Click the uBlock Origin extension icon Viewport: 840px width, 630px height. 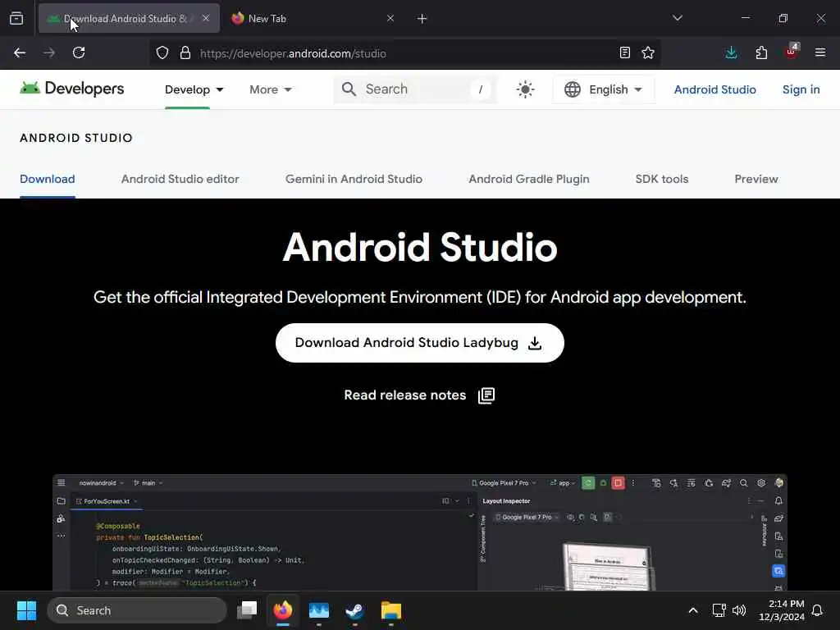click(x=792, y=52)
